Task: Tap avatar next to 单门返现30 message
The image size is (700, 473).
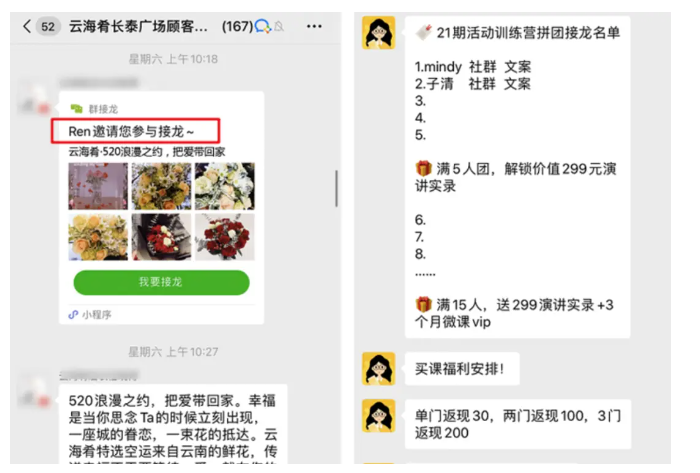Action: pos(379,415)
